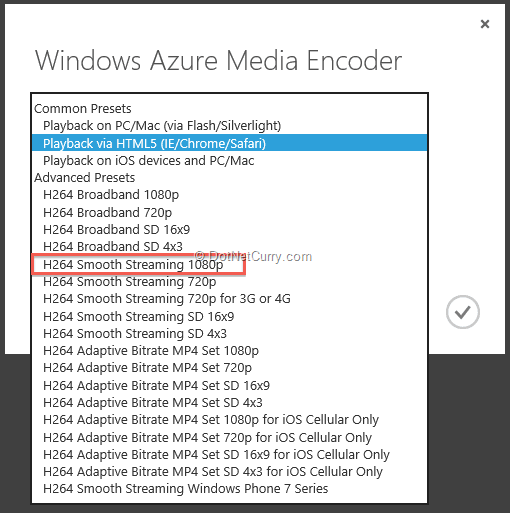The width and height of the screenshot is (510, 513).
Task: Pick Playback on iOS devices and PC/Mac
Action: tap(229, 160)
